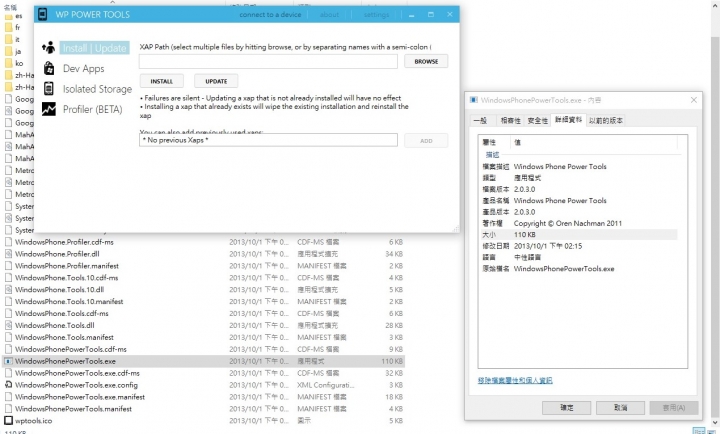The height and width of the screenshot is (434, 720).
Task: Click the INSTALL button
Action: 162,81
